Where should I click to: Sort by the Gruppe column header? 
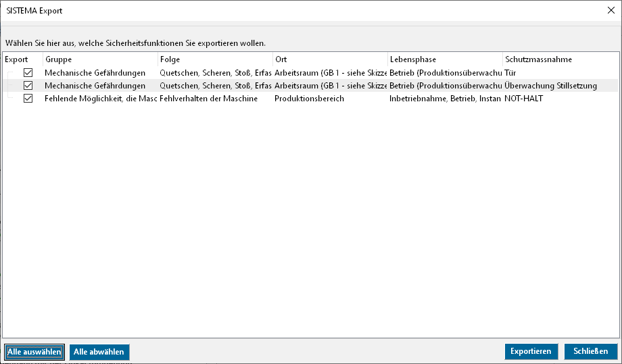point(100,59)
